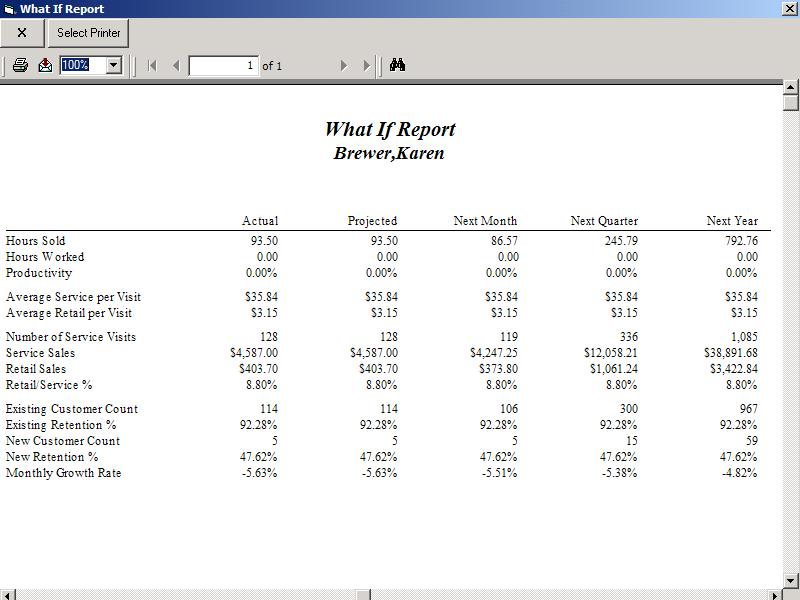This screenshot has height=600, width=800.
Task: Open the zoom percentage dropdown arrow
Action: (113, 65)
